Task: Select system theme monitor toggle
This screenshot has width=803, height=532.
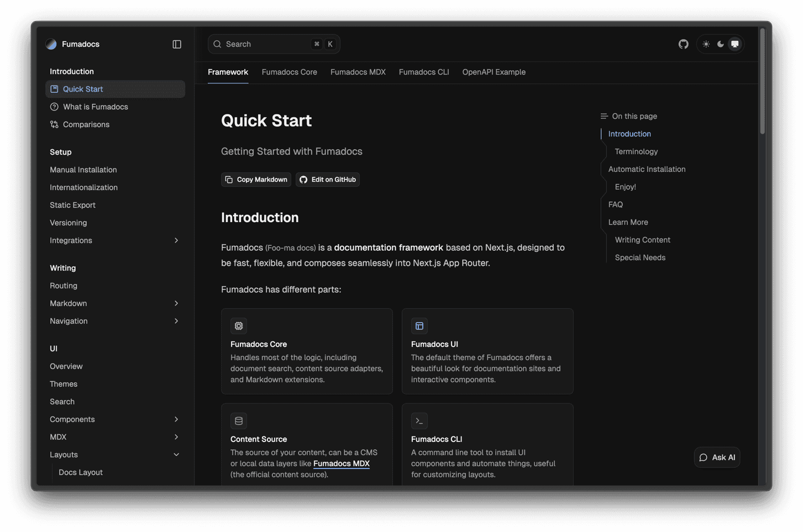Action: pos(735,44)
